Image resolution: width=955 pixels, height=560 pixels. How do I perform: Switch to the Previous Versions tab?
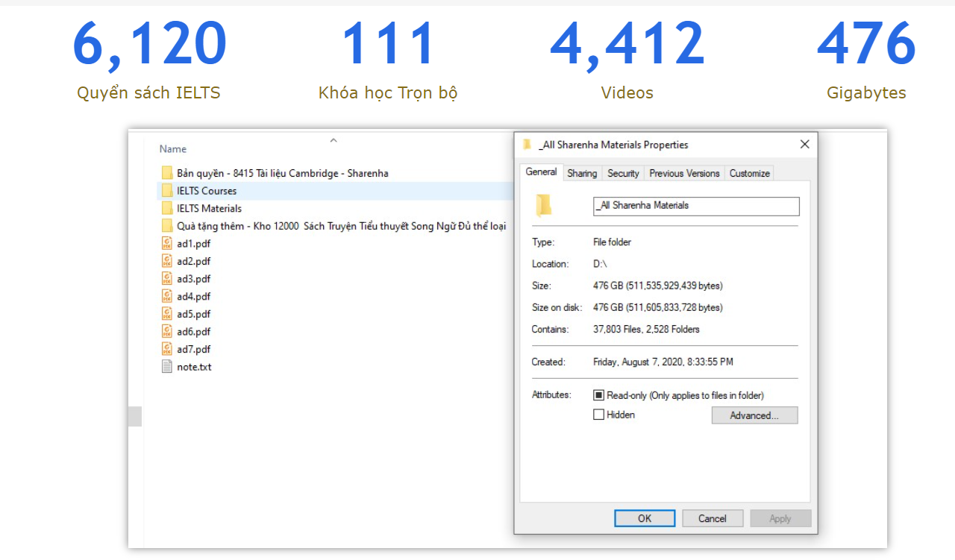coord(684,173)
